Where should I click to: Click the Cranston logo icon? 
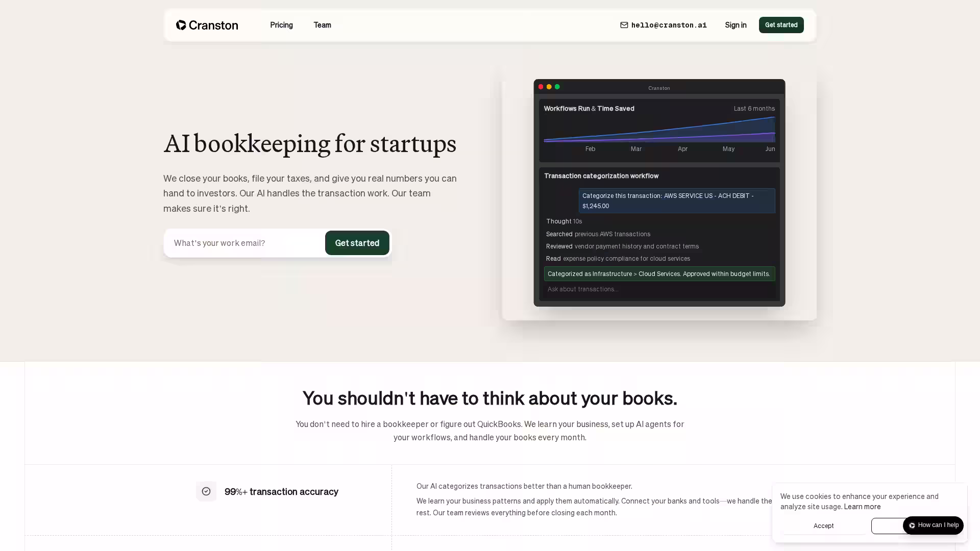181,25
